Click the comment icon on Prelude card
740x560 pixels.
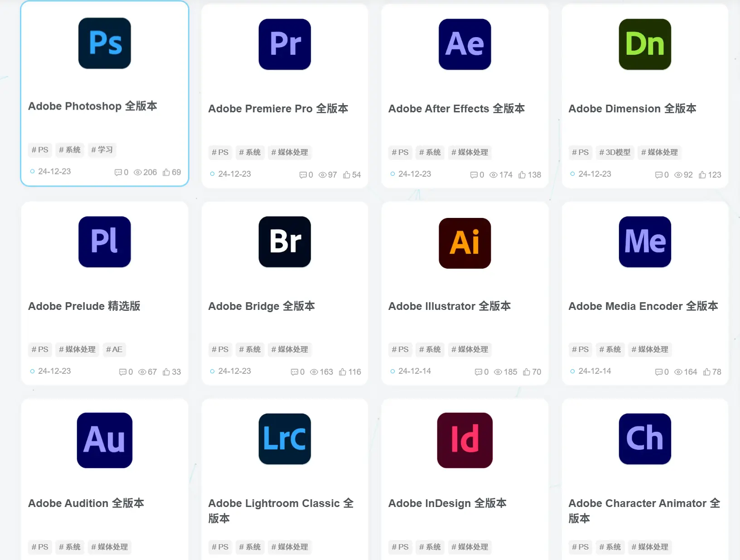(x=123, y=372)
